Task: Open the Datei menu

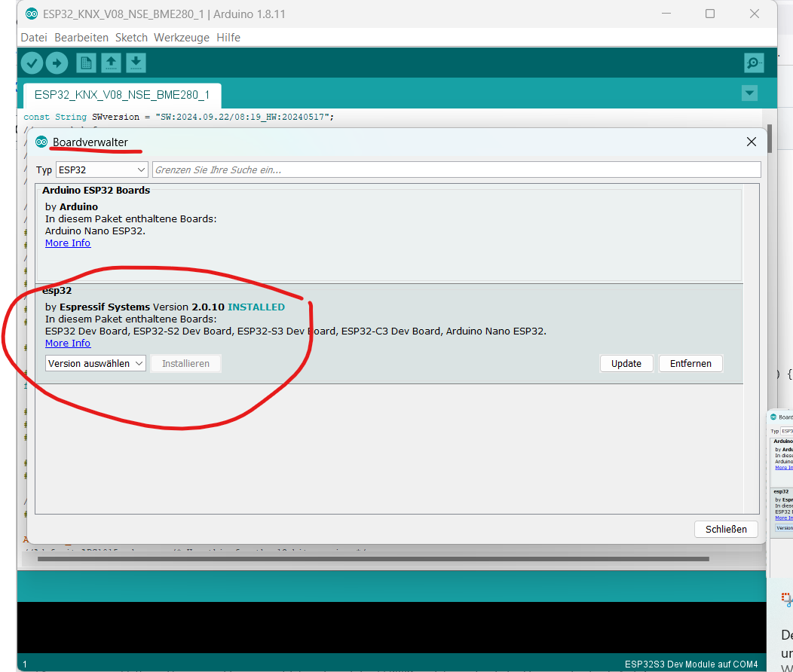Action: [34, 38]
